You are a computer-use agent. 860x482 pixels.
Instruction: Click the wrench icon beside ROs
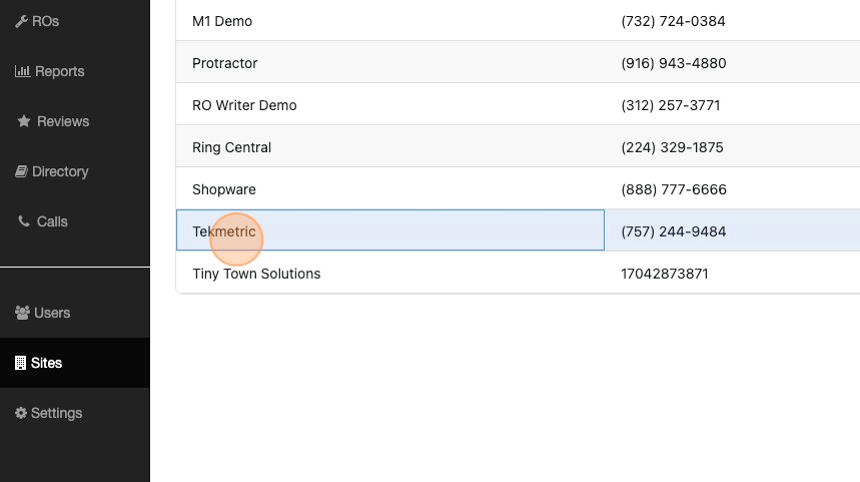(21, 21)
